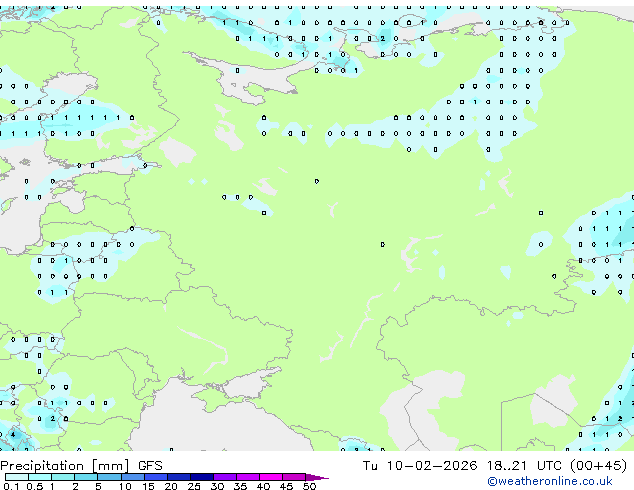Screen dimensions: 634x490
Task: Select the 40–45 mm magenta legend swatch
Action: click(x=271, y=477)
